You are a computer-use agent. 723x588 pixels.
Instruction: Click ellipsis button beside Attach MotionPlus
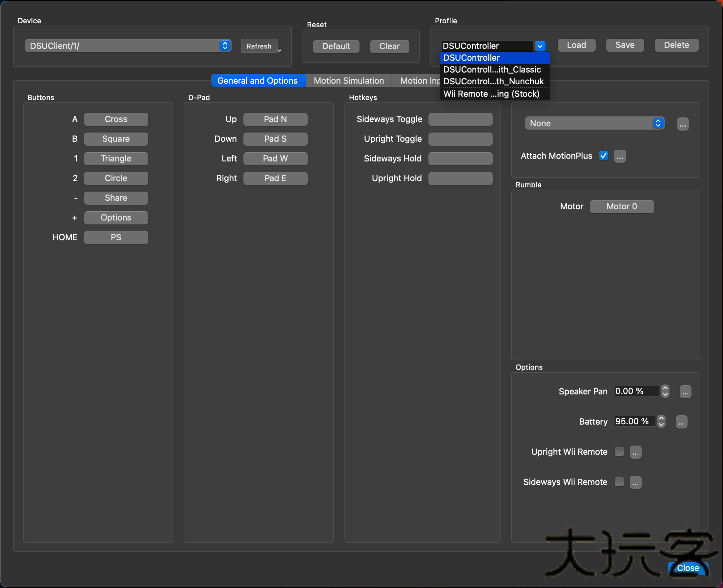(619, 157)
